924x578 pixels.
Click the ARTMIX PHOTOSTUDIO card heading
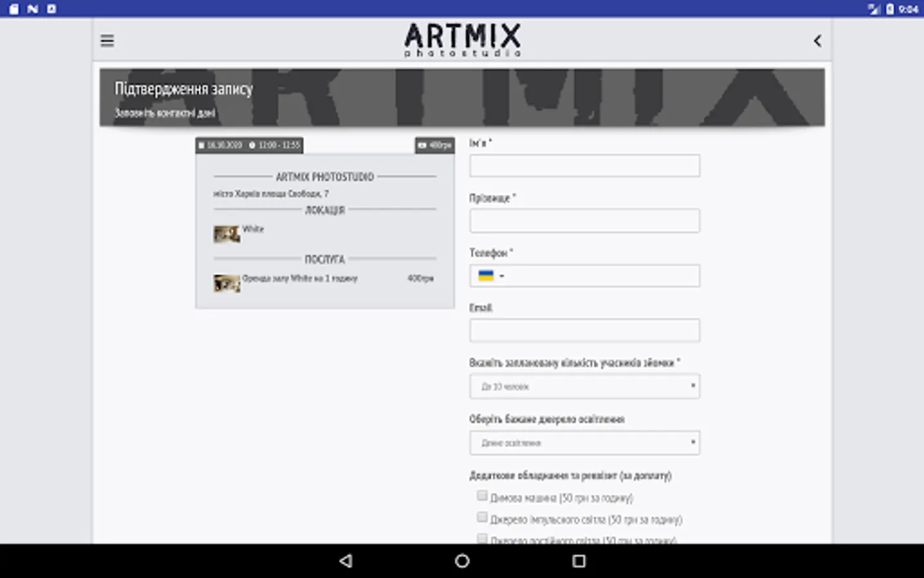tap(325, 177)
